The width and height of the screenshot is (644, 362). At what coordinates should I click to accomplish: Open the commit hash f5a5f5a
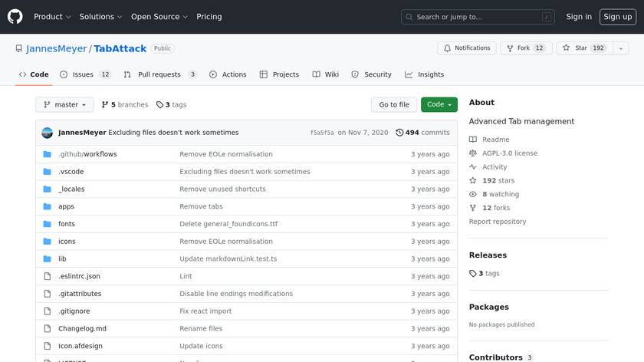[x=322, y=133]
